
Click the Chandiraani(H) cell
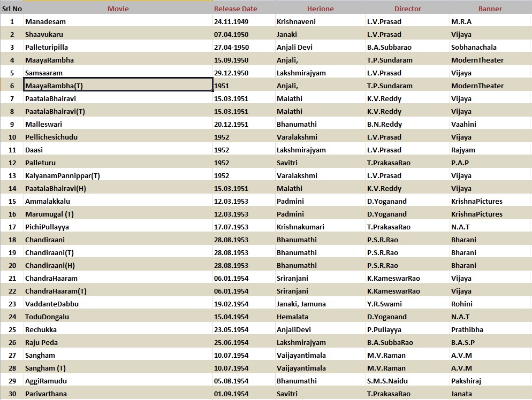(118, 265)
